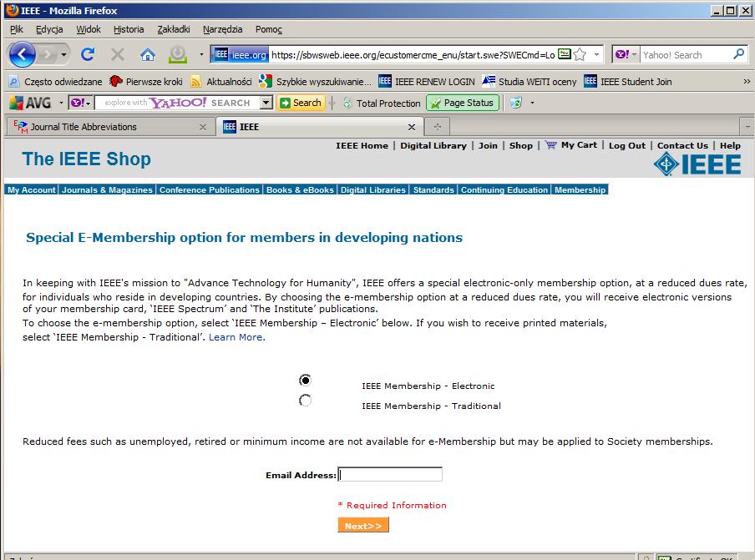The width and height of the screenshot is (755, 560).
Task: Close the Journal Title Abbreviations tab
Action: [203, 127]
